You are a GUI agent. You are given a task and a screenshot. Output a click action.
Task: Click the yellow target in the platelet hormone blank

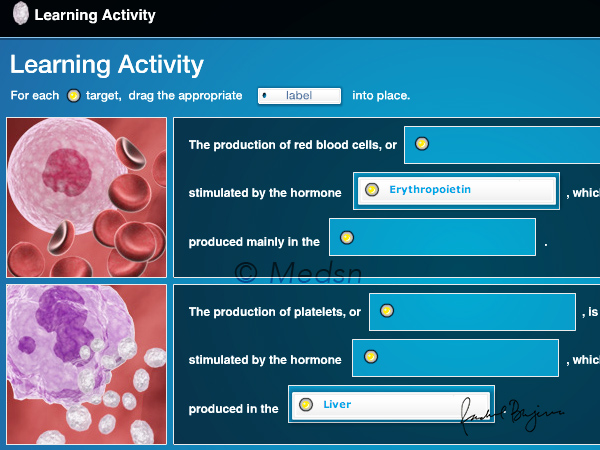[370, 356]
